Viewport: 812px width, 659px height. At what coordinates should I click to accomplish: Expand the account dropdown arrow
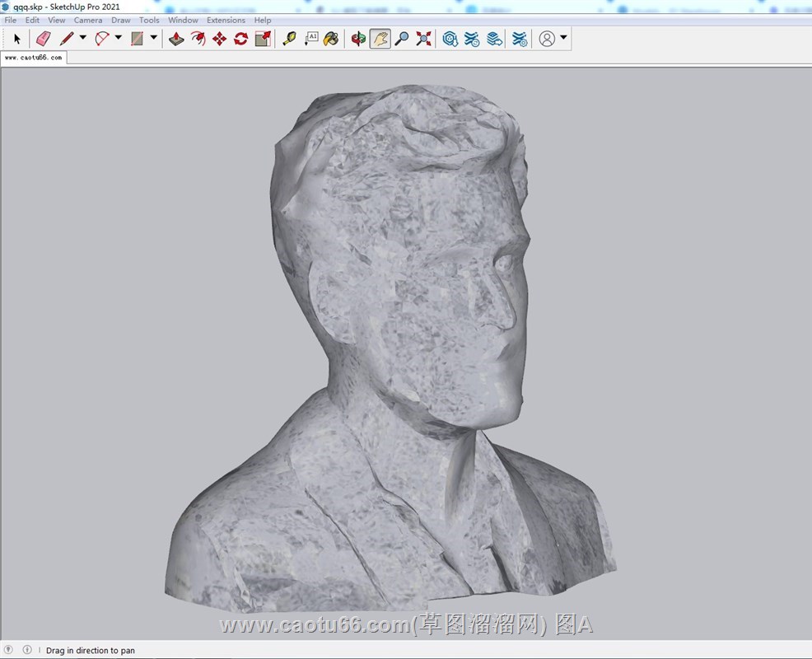point(563,37)
